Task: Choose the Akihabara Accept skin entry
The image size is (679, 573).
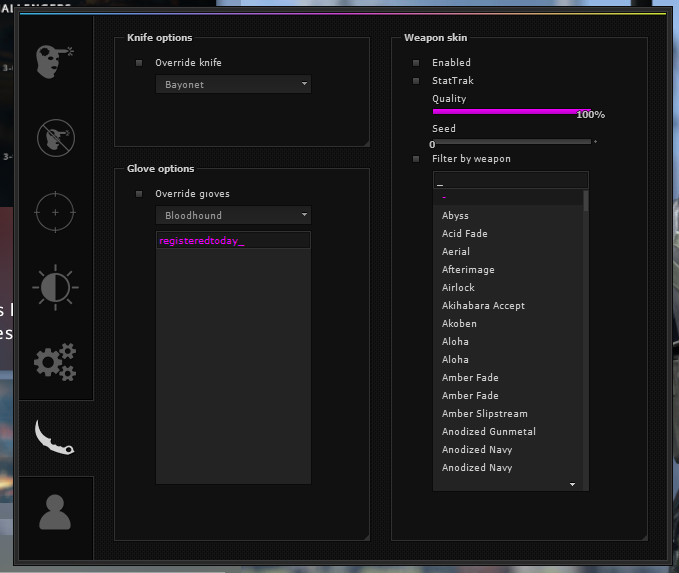Action: (483, 306)
